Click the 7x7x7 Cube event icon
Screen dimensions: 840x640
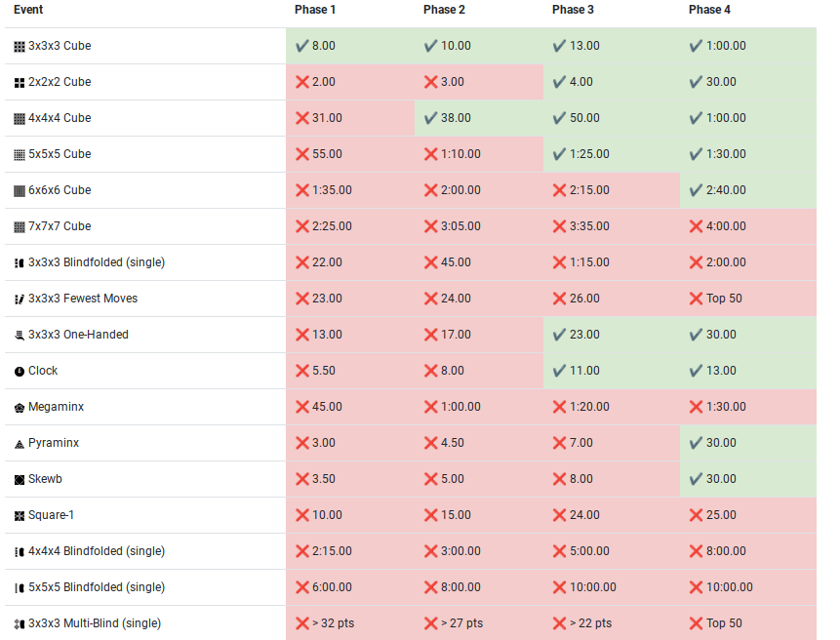point(20,227)
